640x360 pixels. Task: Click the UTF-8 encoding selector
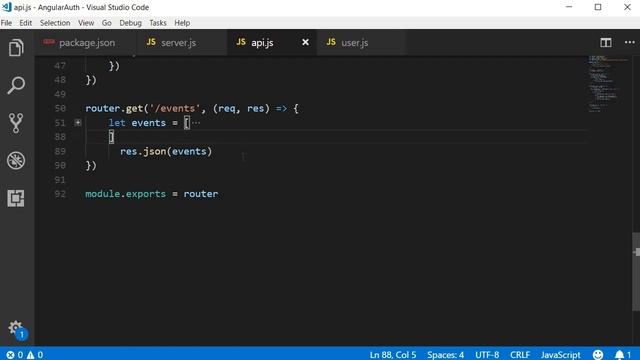tap(487, 355)
